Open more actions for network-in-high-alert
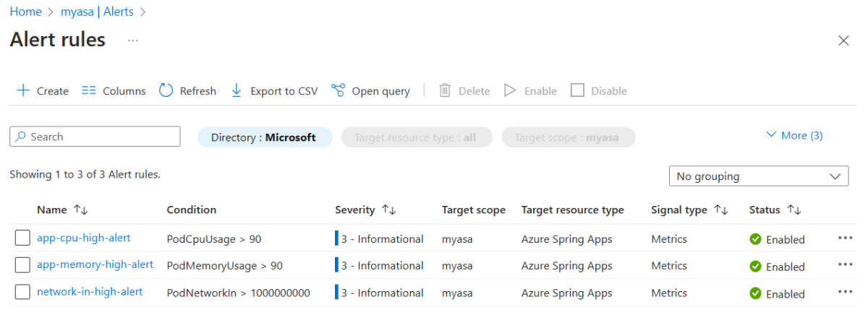Viewport: 868px width, 328px height. click(x=845, y=291)
